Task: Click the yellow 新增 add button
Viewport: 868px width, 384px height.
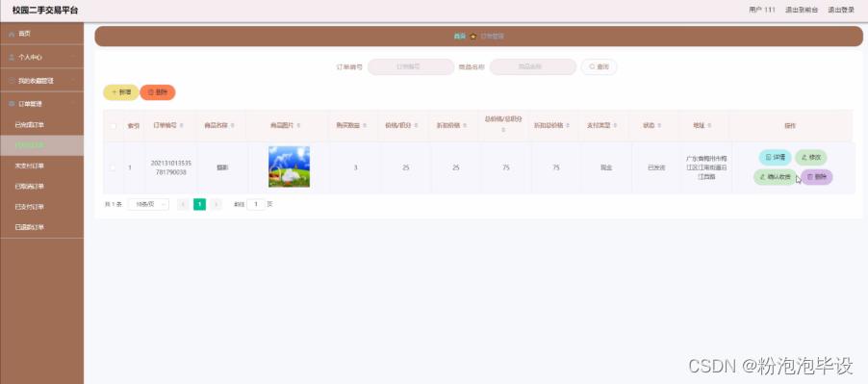Action: click(x=120, y=92)
